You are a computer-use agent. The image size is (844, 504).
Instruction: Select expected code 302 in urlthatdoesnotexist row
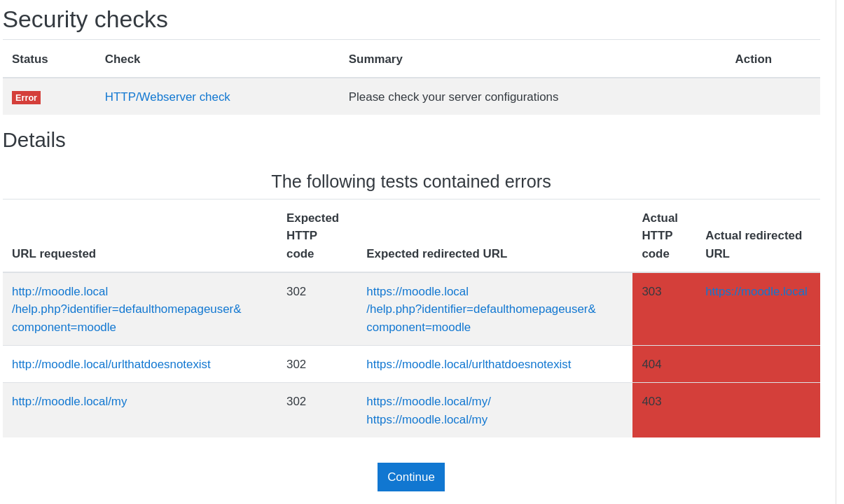296,364
